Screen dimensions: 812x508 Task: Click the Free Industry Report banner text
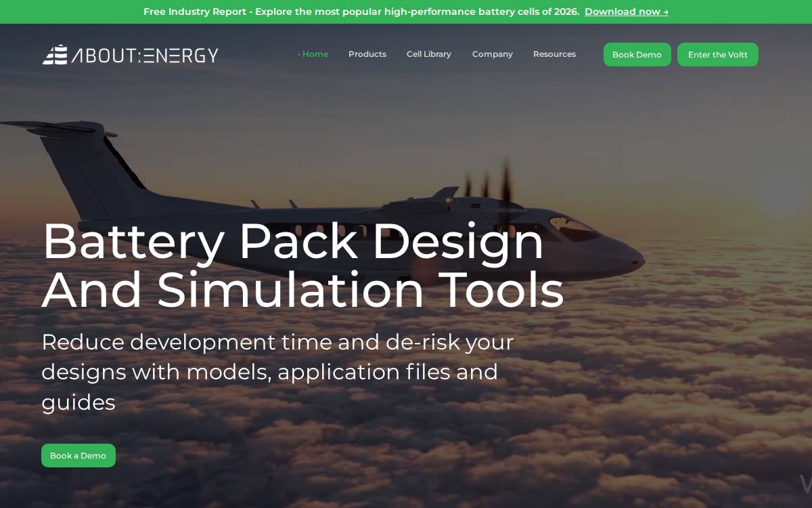click(x=361, y=12)
